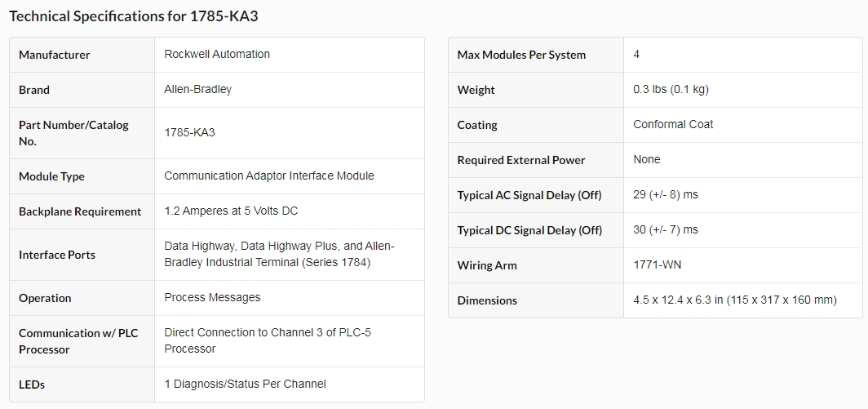Select the Conformal Coat coating value
Screen dimensions: 868x409
click(673, 124)
